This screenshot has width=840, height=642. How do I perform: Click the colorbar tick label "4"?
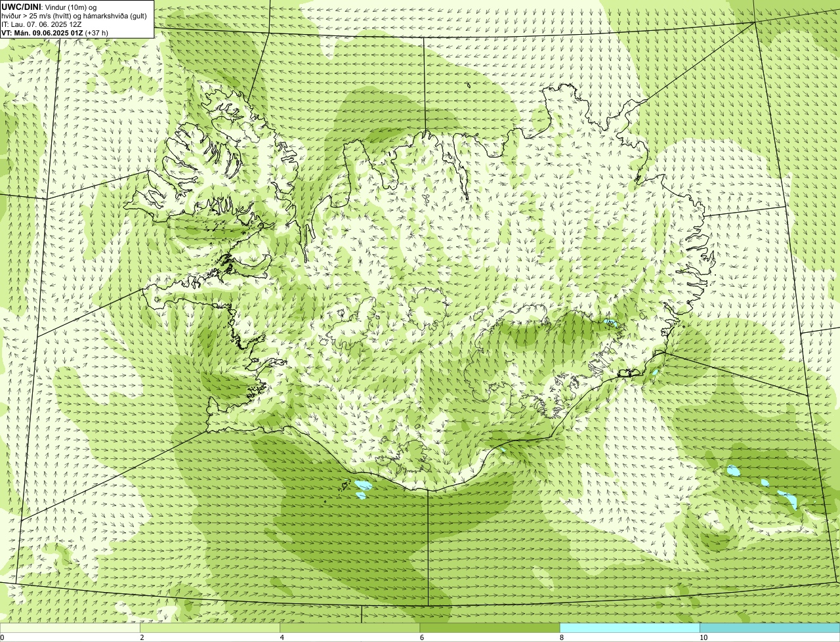tap(282, 637)
